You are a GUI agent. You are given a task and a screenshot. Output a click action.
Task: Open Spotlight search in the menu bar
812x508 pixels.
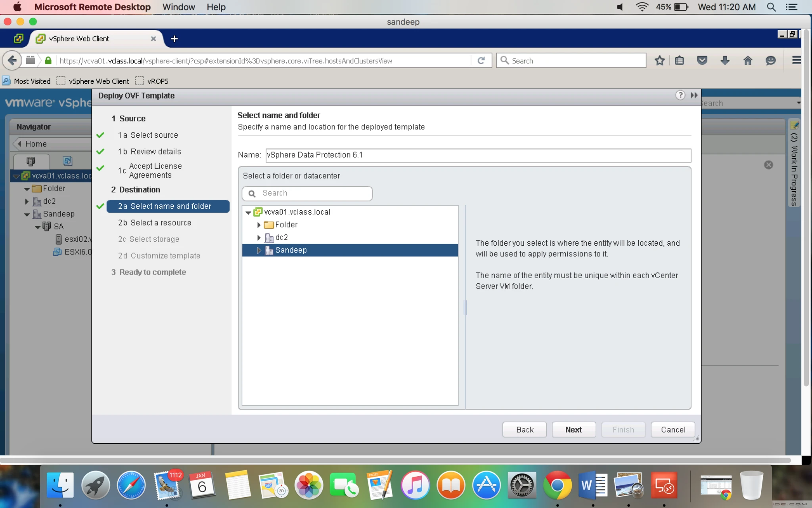coord(771,7)
